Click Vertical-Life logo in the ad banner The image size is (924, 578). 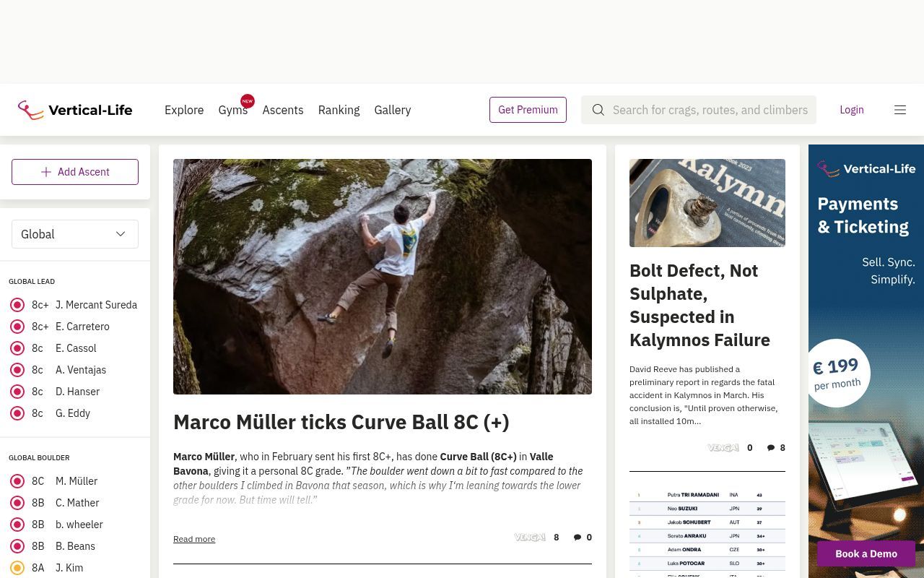pos(866,169)
